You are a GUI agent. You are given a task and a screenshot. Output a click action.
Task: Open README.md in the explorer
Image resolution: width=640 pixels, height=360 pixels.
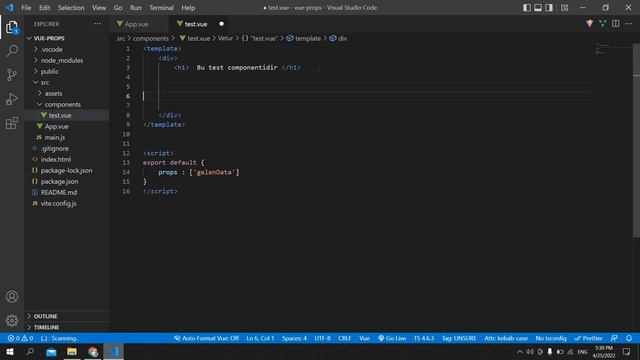tap(59, 193)
